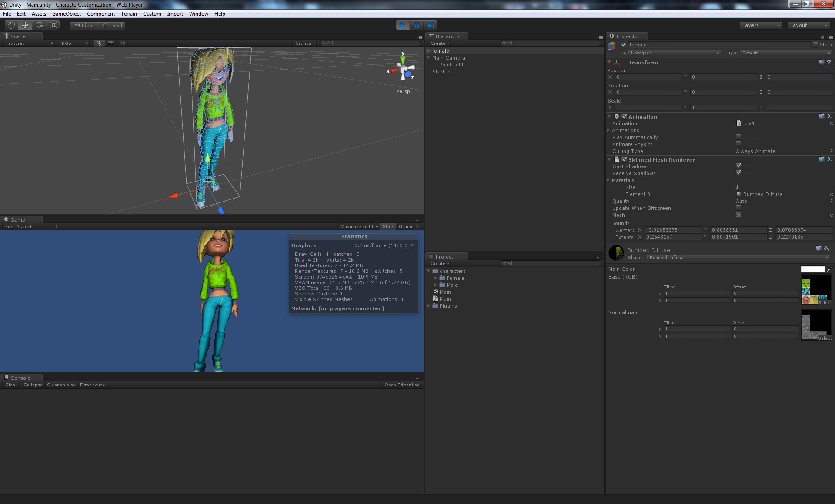The image size is (835, 504).
Task: Select the Scale tool
Action: [53, 25]
